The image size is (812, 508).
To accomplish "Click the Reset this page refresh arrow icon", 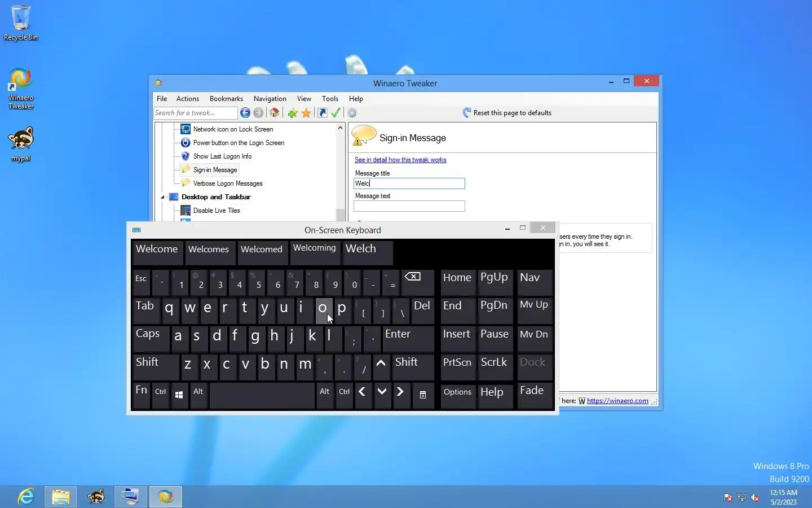I will pos(466,113).
